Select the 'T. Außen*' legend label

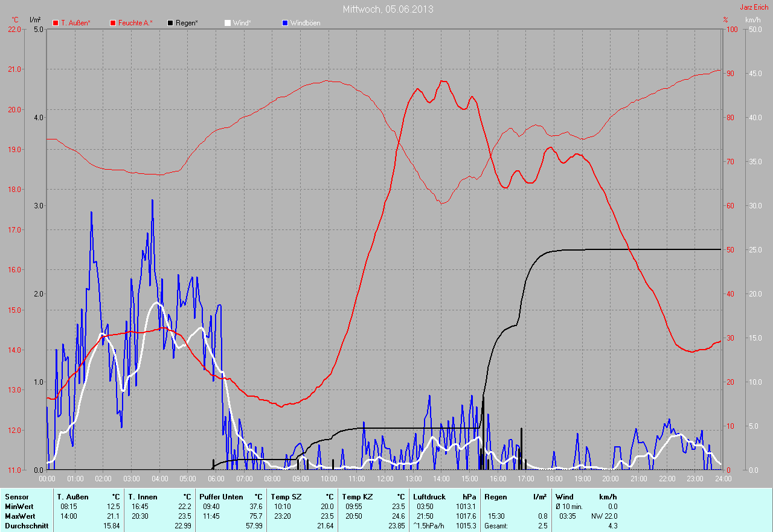coord(76,23)
